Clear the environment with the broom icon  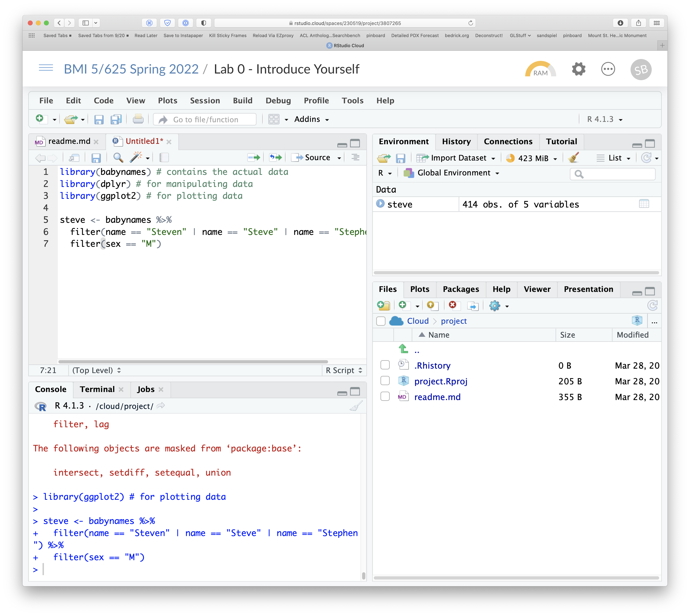pos(574,158)
